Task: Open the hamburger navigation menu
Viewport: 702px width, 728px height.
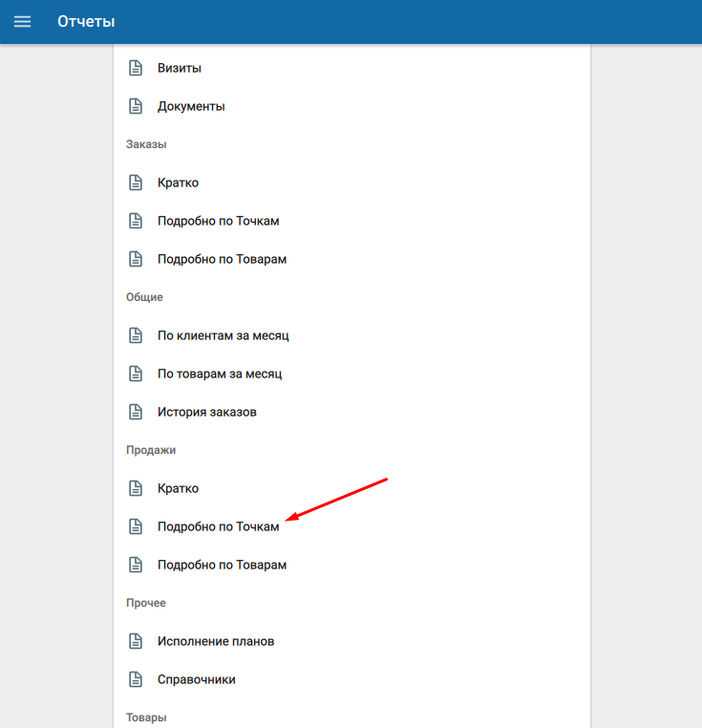Action: (22, 21)
